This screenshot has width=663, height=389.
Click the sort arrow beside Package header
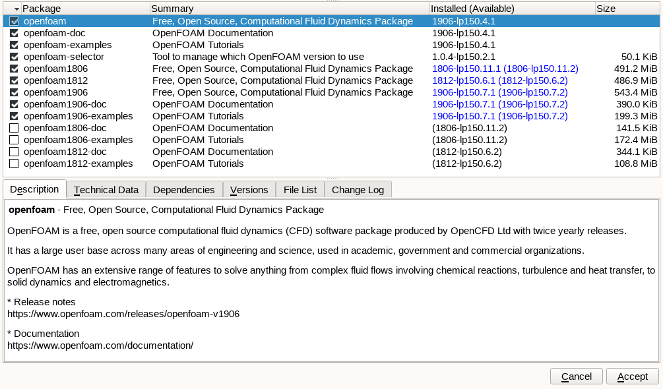tap(16, 9)
